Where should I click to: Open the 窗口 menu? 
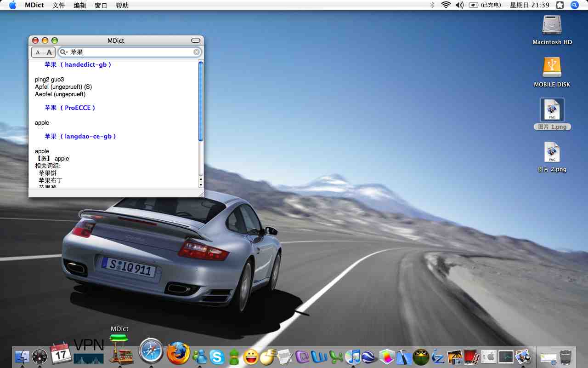click(101, 6)
